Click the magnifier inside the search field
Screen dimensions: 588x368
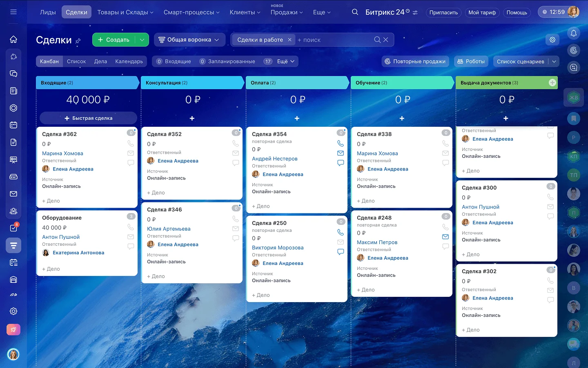(x=377, y=40)
